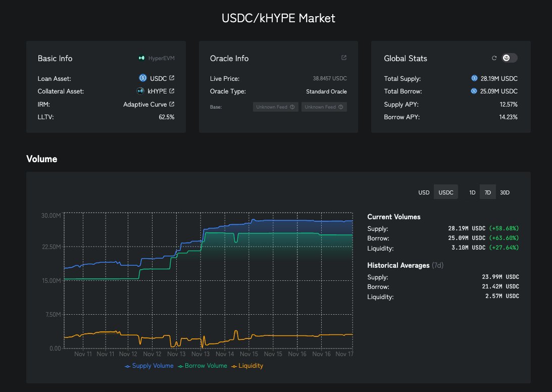
Task: Click the USDC token icon beside Total Borrow
Action: [474, 91]
